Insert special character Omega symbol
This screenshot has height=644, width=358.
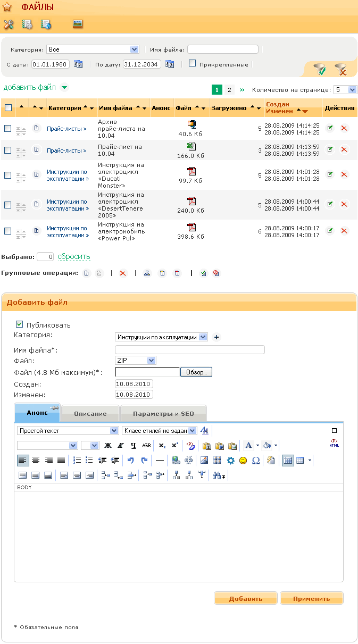[256, 461]
